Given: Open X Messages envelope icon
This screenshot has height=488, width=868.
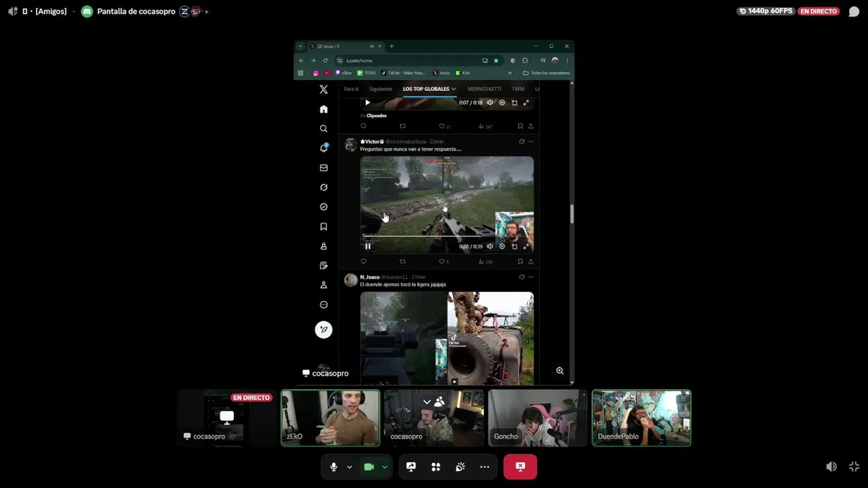Looking at the screenshot, I should (x=323, y=167).
